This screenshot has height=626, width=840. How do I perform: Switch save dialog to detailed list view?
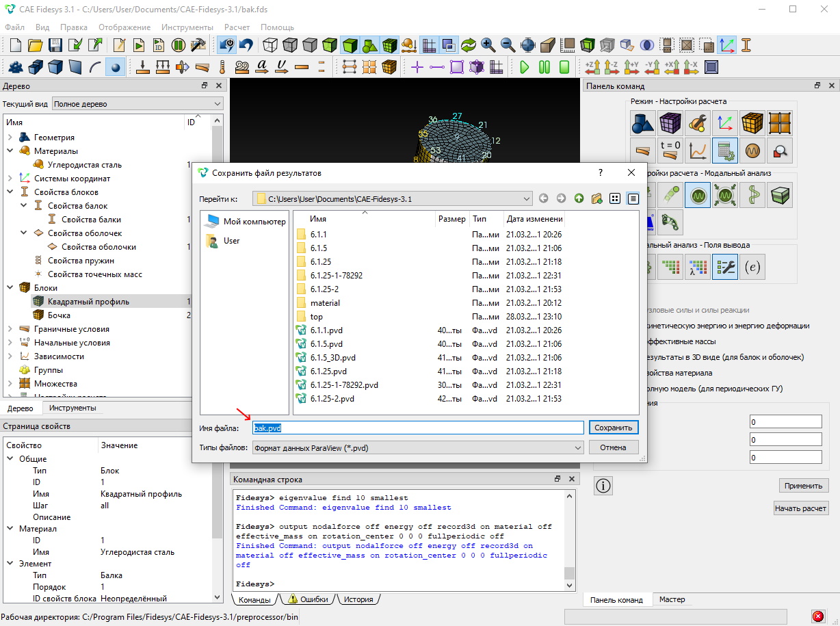click(x=633, y=198)
